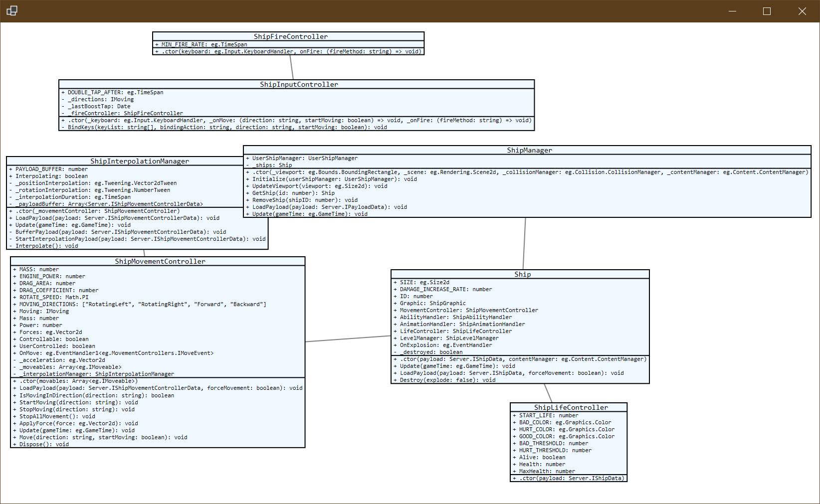Click MASS: number field
This screenshot has height=504, width=820.
[36, 269]
